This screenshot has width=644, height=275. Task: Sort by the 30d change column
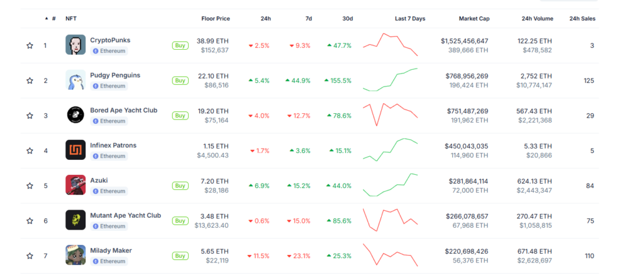click(348, 18)
